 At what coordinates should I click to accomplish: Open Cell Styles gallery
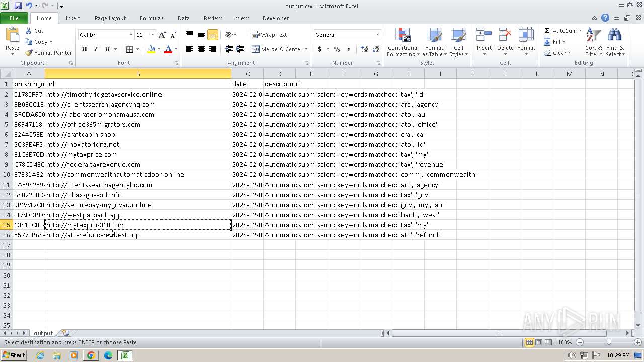click(x=458, y=43)
